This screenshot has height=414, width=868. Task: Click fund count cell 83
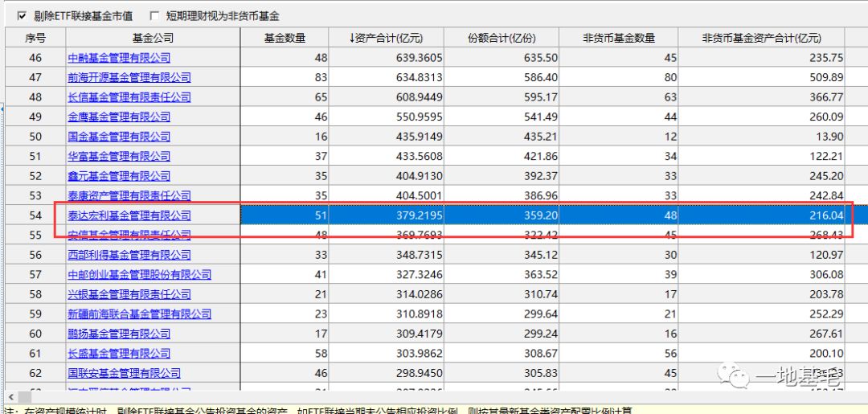(285, 77)
